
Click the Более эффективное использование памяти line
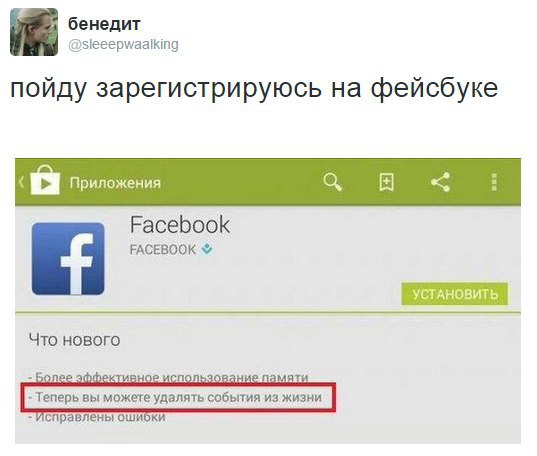(x=168, y=378)
